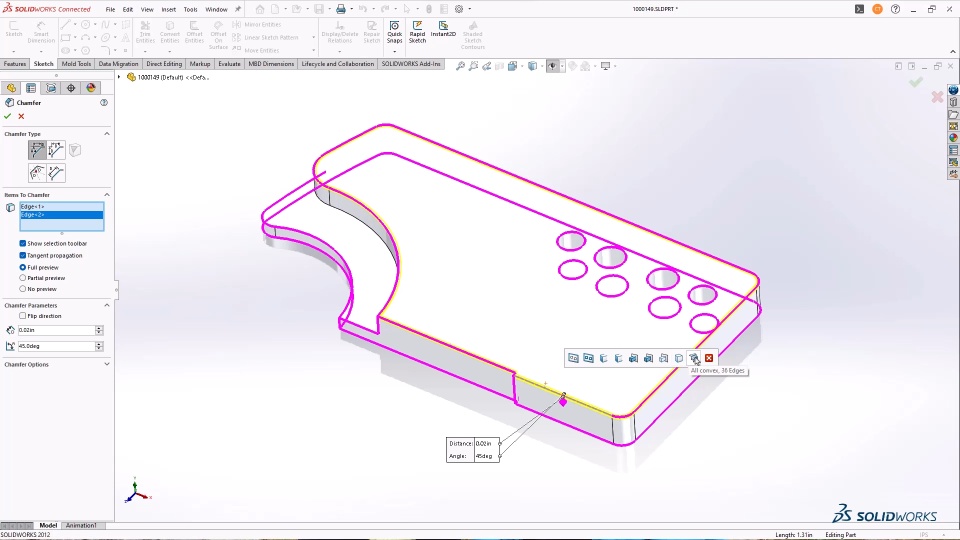
Task: Expand the 1000149 part tree arrow
Action: (x=119, y=77)
